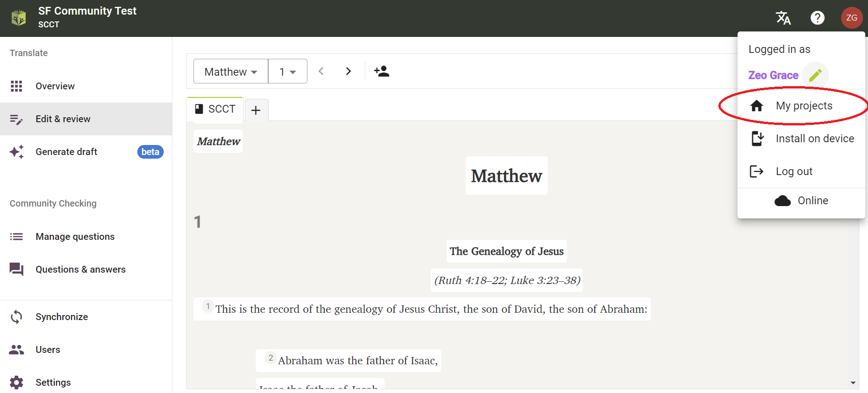
Task: Click the scrollbar down arrow in editor
Action: (853, 383)
